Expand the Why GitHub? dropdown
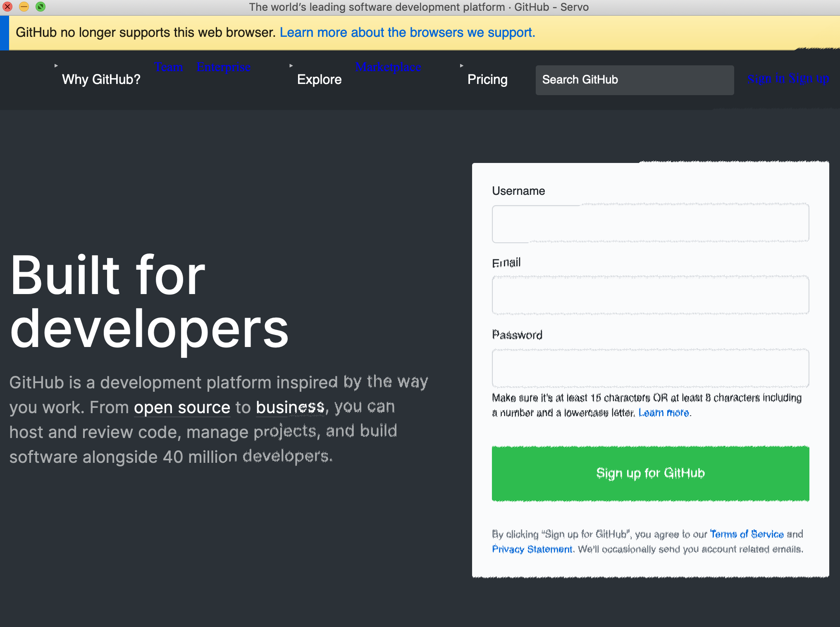The width and height of the screenshot is (840, 627). pos(101,79)
